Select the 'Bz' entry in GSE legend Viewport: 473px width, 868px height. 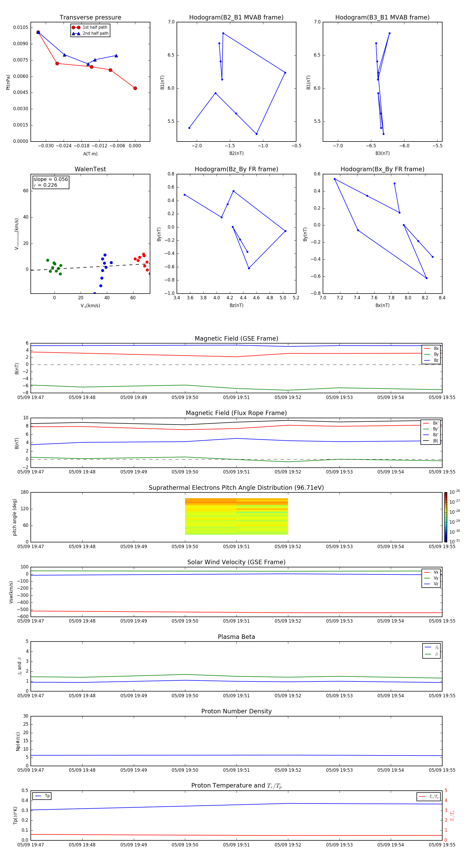coord(431,361)
